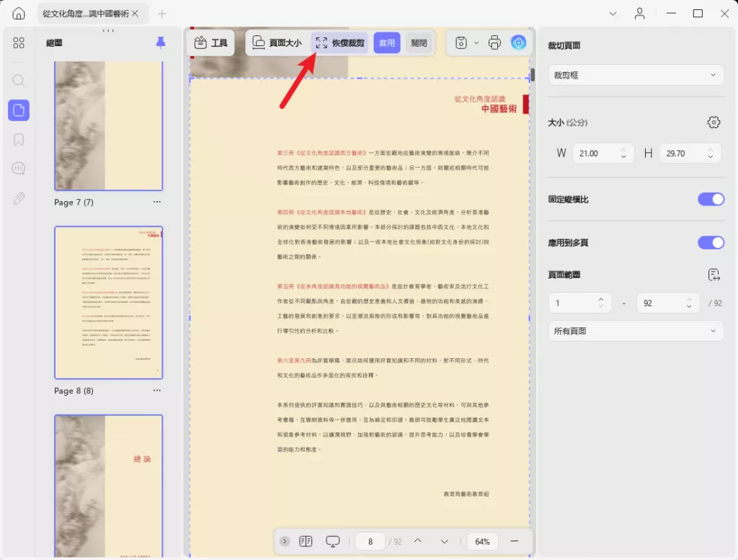Select the Page 7 thumbnail
Image resolution: width=738 pixels, height=560 pixels.
(x=108, y=125)
